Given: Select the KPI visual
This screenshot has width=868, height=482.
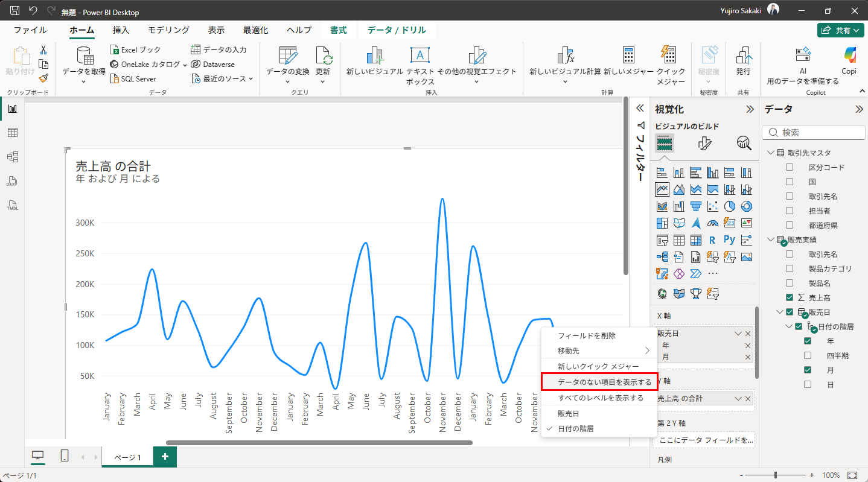Looking at the screenshot, I should (746, 223).
